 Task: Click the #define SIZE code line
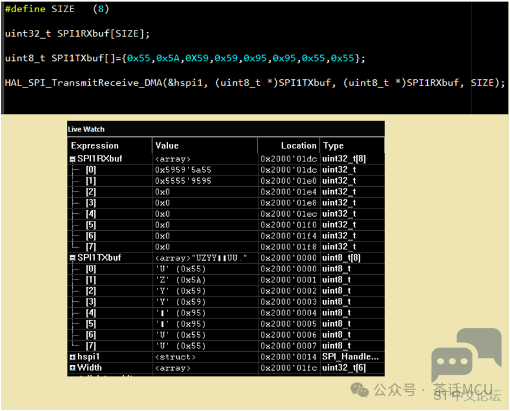point(57,9)
